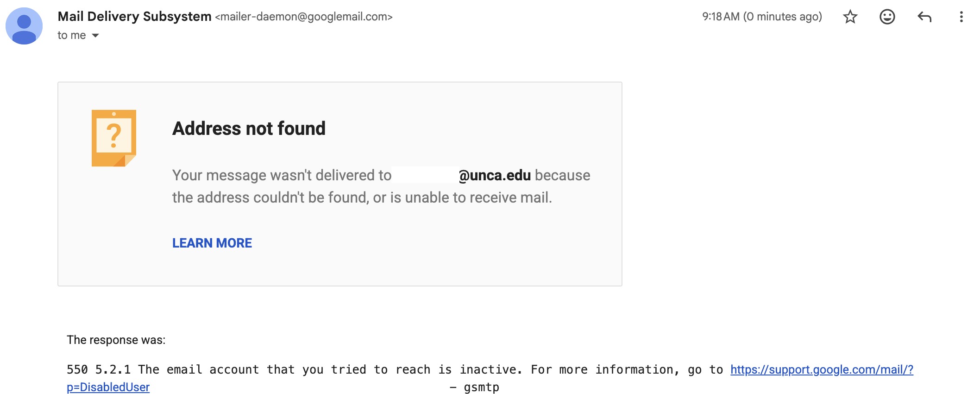Screen dimensions: 980x394
Task: Star this bounce message
Action: point(850,17)
